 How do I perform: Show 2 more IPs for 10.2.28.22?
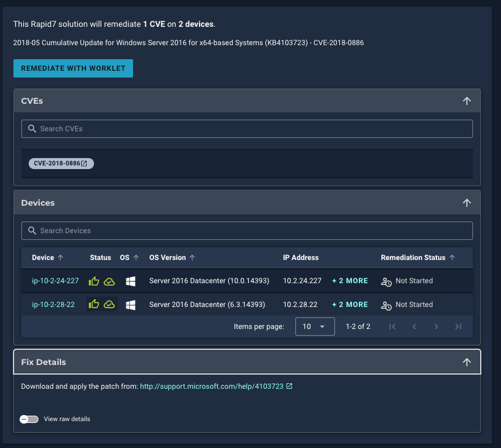[x=350, y=305]
